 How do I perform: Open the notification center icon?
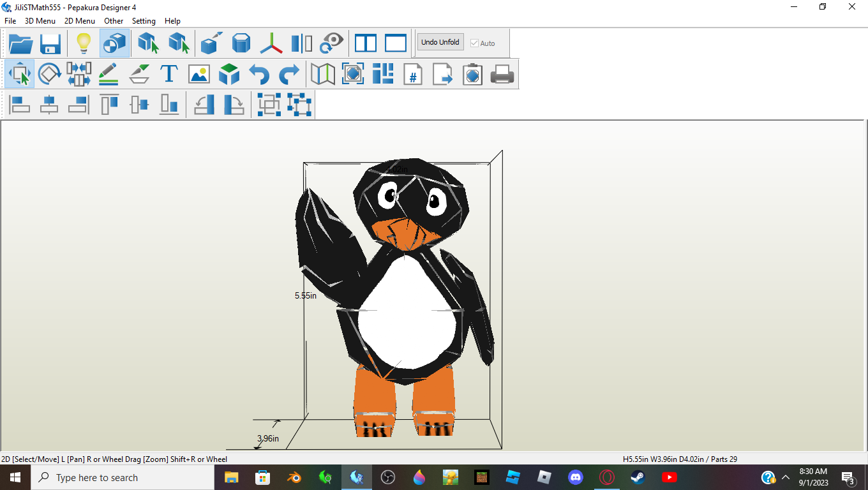point(848,477)
